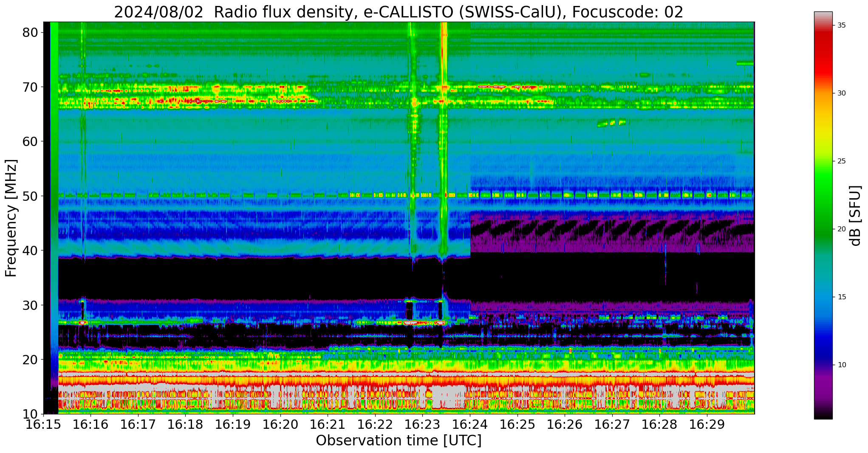868x453 pixels.
Task: Click the 16:18 time tick label
Action: (185, 424)
